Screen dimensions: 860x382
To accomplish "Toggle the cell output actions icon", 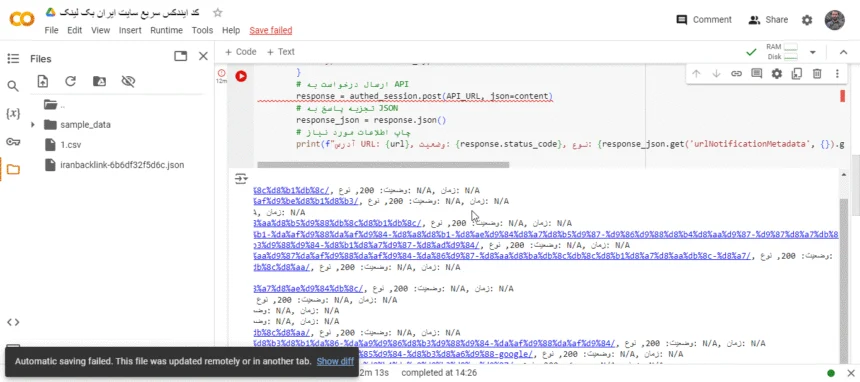I will (241, 179).
